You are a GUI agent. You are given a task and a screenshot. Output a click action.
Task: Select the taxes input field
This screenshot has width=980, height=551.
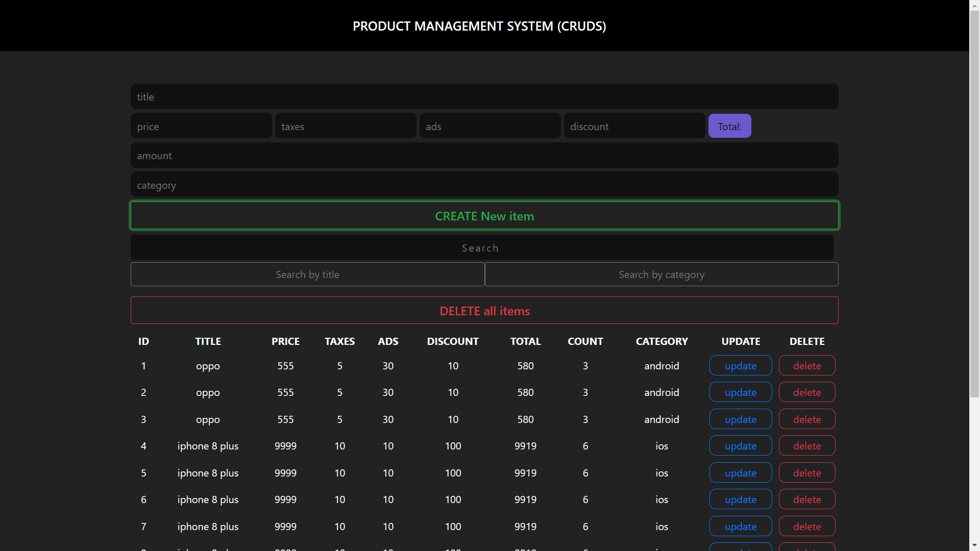click(x=346, y=126)
